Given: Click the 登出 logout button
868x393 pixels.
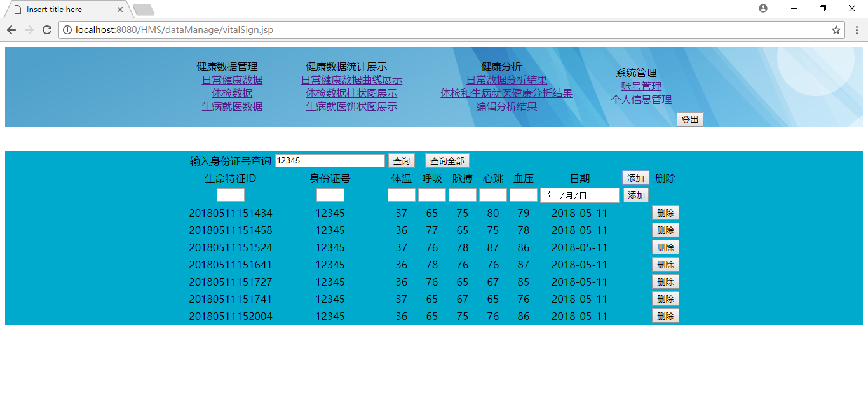Looking at the screenshot, I should click(690, 119).
